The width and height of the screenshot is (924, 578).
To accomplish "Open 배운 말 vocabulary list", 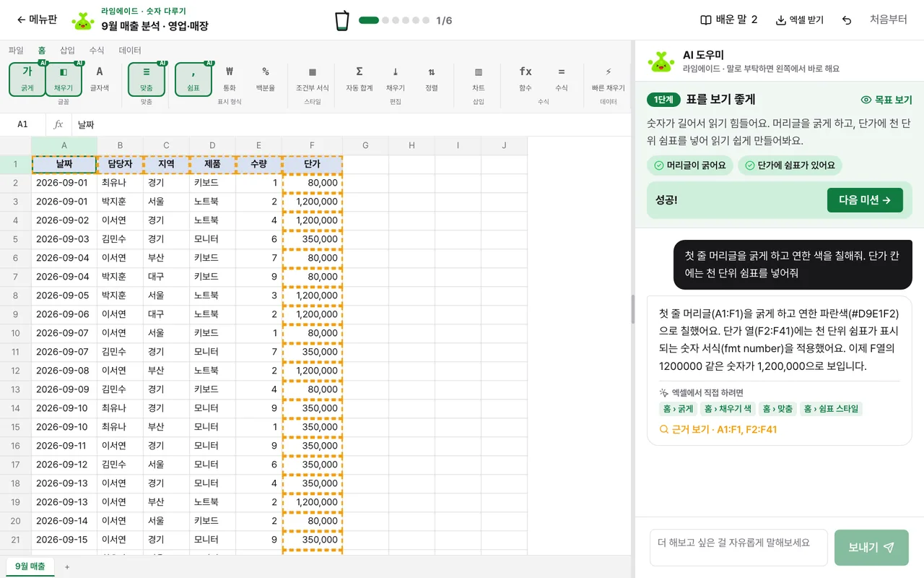I will click(728, 20).
